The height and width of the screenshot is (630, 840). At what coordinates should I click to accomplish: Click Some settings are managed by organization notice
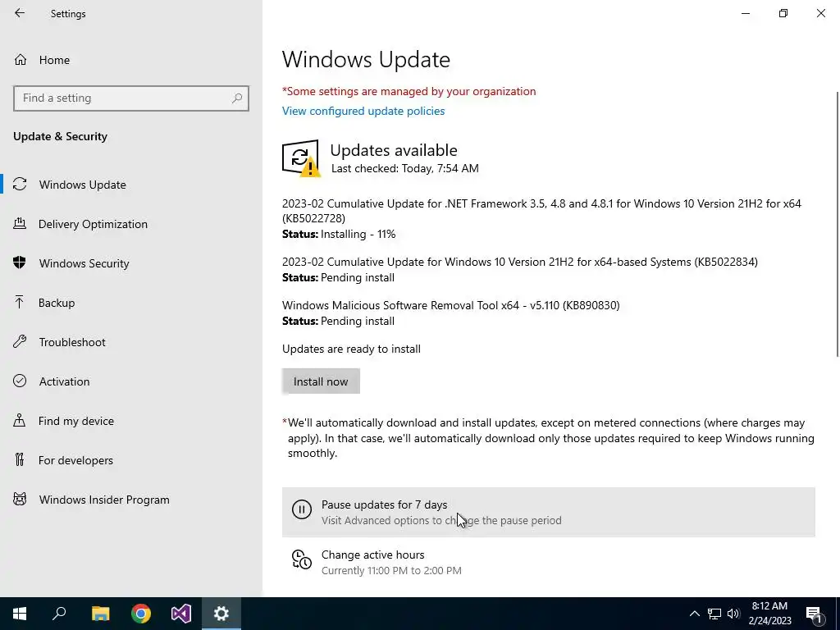(409, 91)
